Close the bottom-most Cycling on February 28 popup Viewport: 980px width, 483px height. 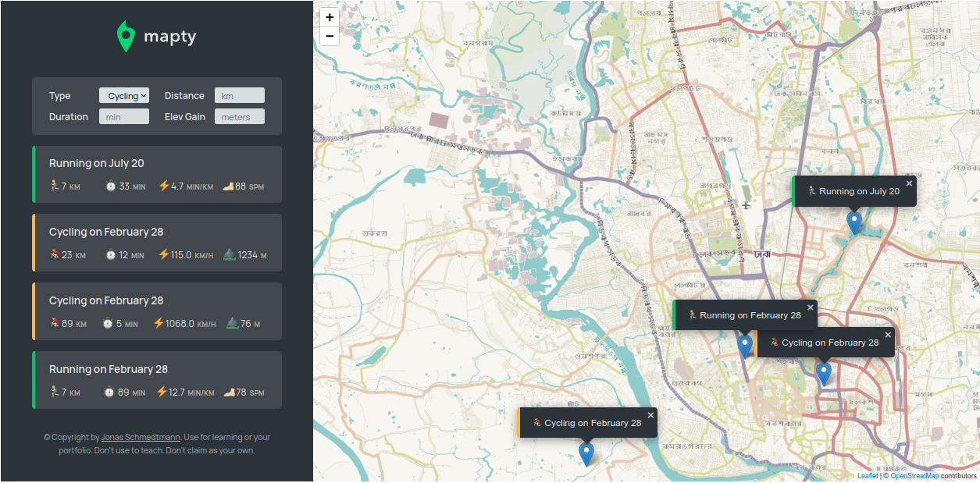point(650,415)
